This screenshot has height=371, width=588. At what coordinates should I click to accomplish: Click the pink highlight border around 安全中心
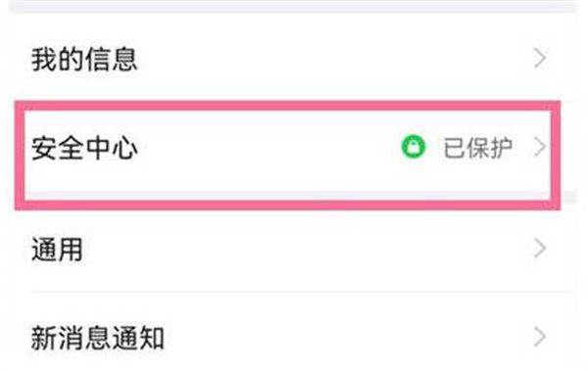(x=287, y=106)
